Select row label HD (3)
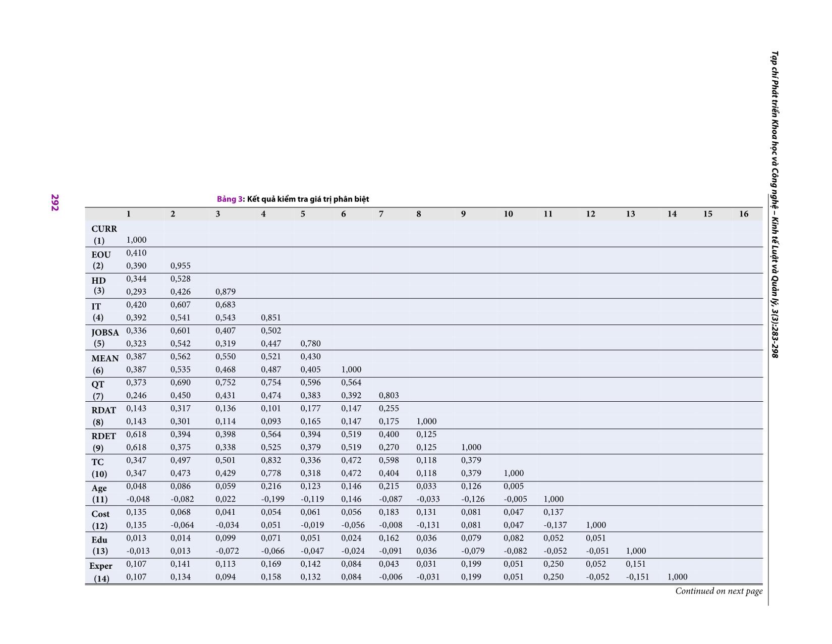This screenshot has width=832, height=644. (x=99, y=286)
